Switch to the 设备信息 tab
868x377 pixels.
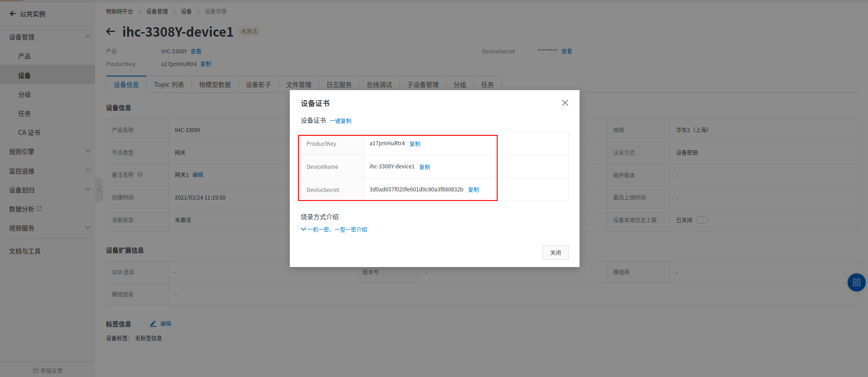click(x=126, y=85)
